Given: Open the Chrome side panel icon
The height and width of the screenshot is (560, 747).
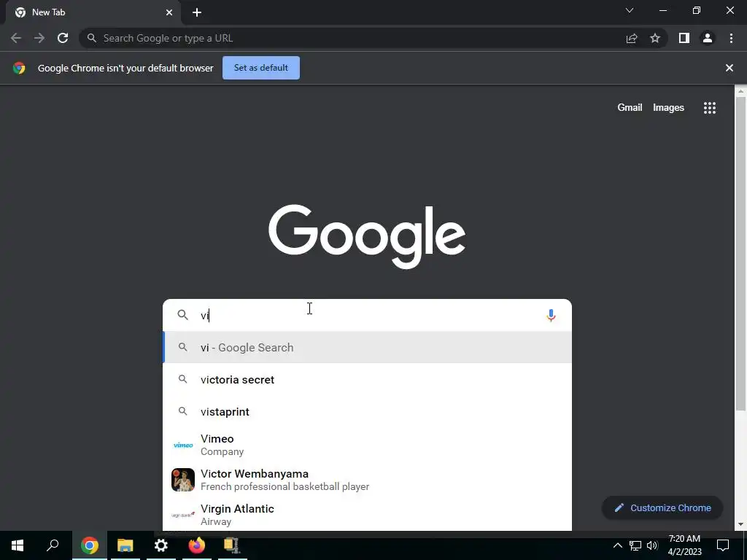Looking at the screenshot, I should coord(684,38).
